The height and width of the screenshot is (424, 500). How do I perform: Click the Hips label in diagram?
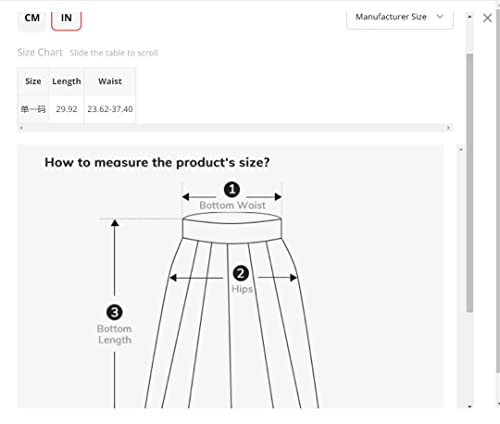(x=242, y=289)
